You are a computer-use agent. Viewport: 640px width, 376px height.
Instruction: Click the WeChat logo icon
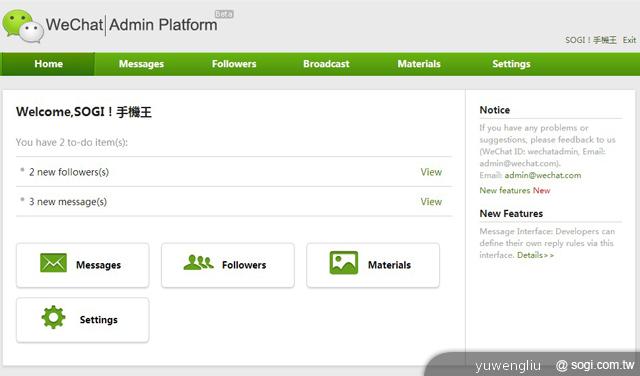[23, 26]
